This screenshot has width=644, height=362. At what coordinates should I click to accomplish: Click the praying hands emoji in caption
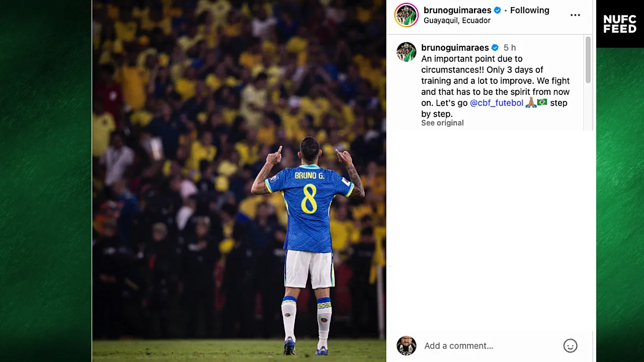click(531, 103)
